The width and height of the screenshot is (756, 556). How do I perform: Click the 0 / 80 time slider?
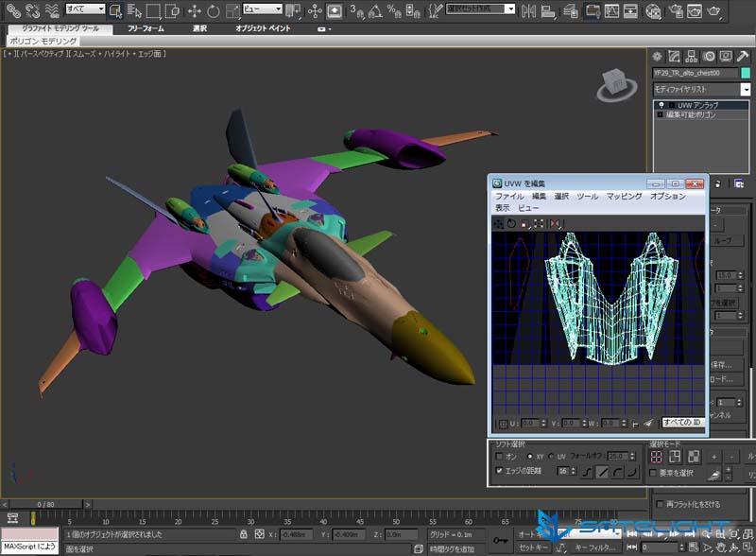(45, 504)
